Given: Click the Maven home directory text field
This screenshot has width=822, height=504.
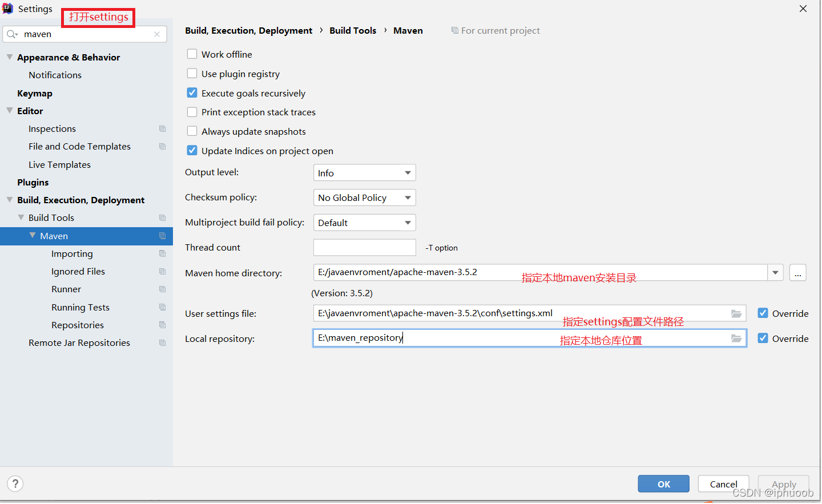Looking at the screenshot, I should point(540,273).
